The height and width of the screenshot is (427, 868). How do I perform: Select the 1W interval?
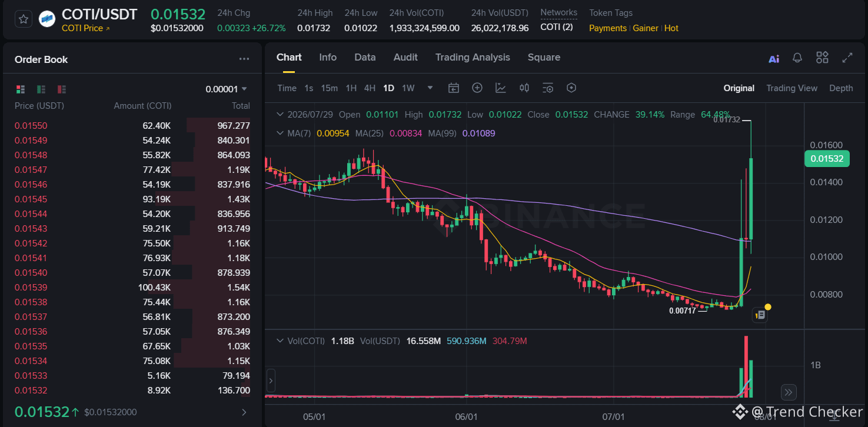click(x=408, y=88)
